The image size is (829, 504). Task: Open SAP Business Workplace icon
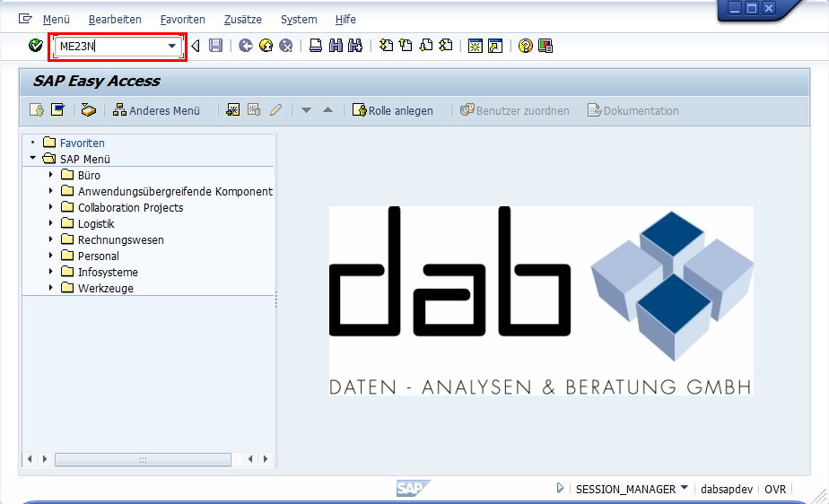[x=88, y=110]
